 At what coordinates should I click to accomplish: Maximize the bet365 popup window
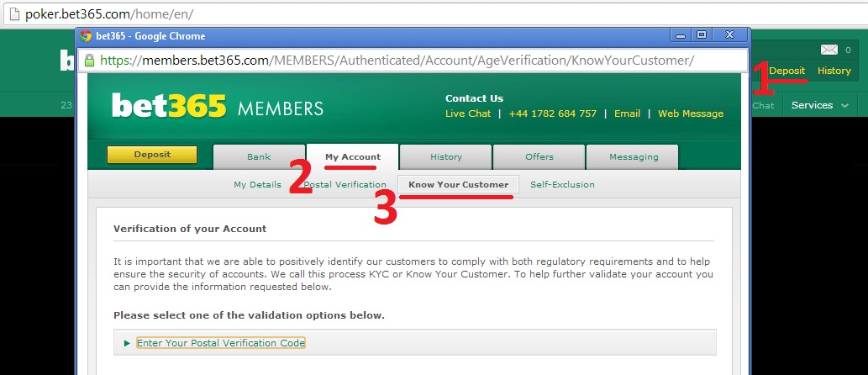[702, 35]
